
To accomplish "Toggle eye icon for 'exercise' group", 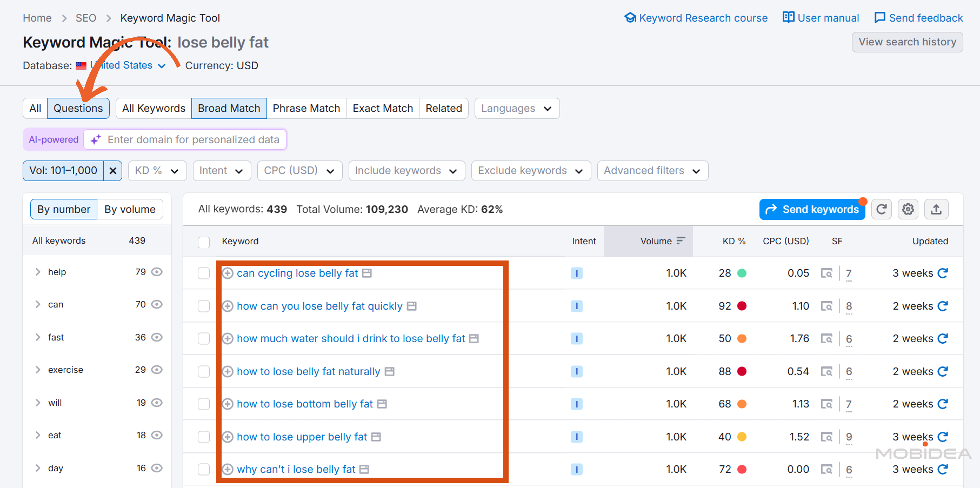I will click(157, 370).
